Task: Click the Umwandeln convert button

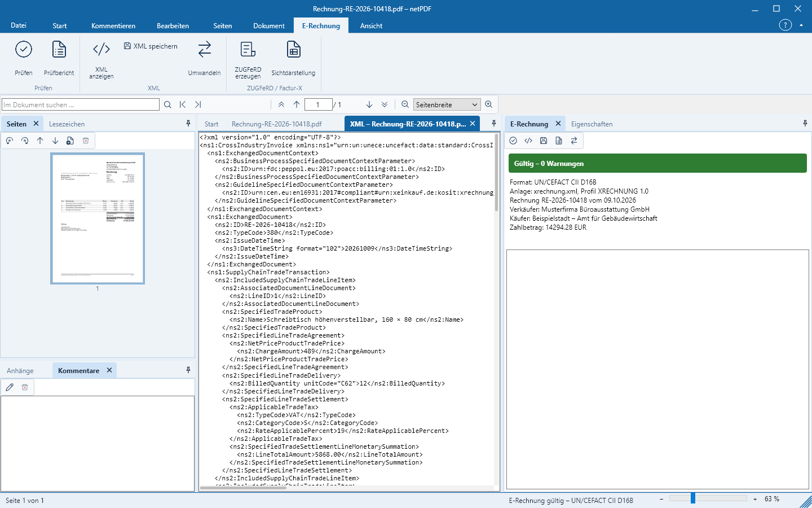Action: point(204,58)
